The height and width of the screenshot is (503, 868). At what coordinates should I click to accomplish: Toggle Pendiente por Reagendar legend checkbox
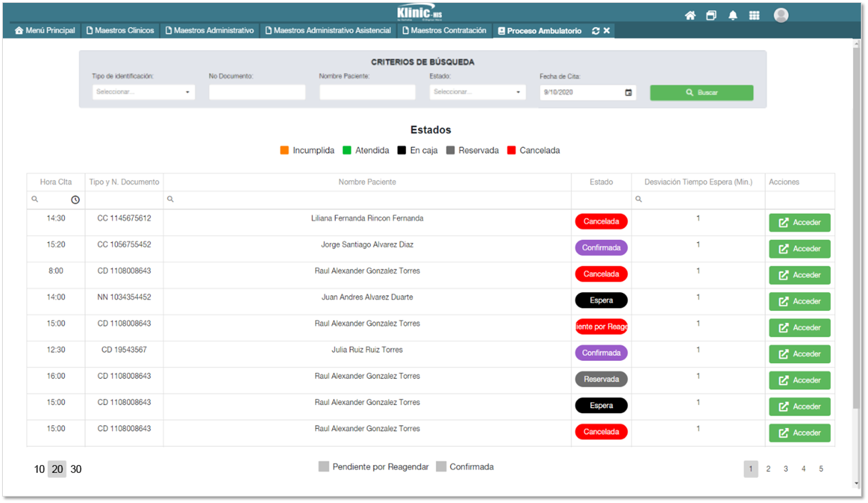[324, 467]
